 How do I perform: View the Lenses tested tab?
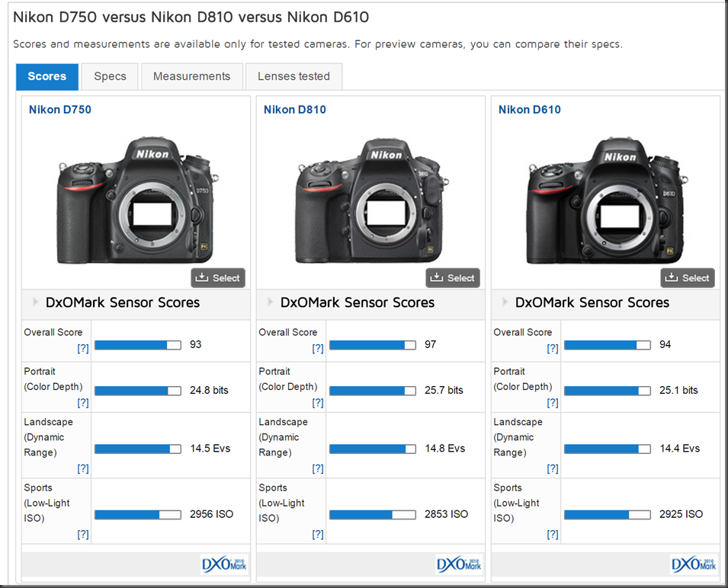(x=294, y=76)
